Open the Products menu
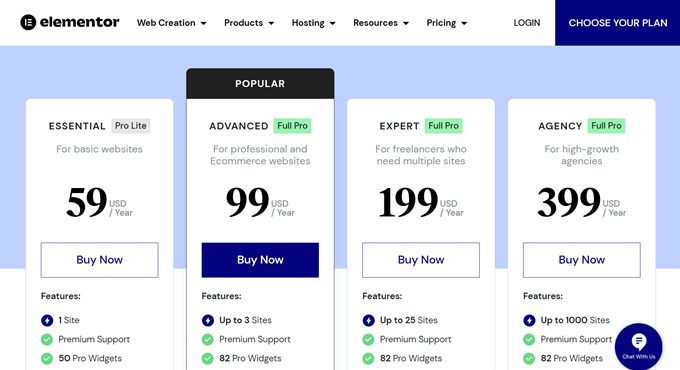 coord(249,23)
